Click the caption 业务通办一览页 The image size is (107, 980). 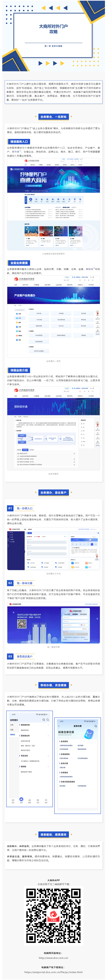[53, 361]
